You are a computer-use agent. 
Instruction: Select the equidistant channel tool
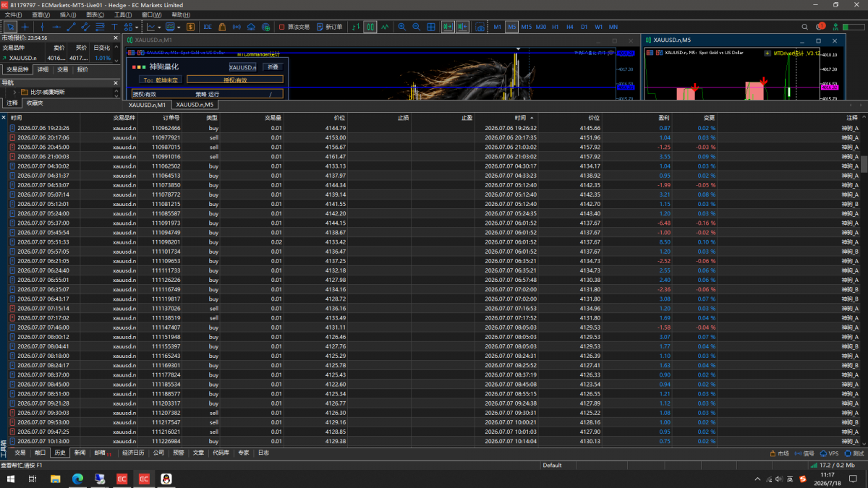click(x=85, y=27)
